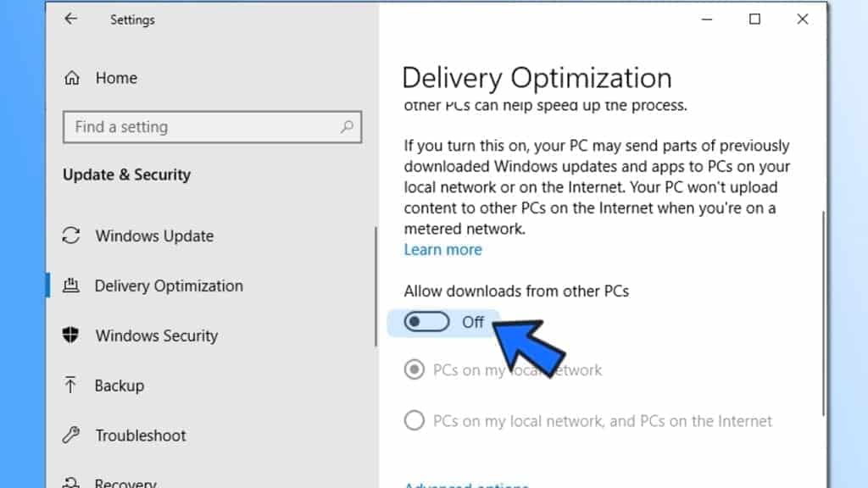Click the Windows Security shield icon
This screenshot has width=868, height=488.
pos(70,335)
